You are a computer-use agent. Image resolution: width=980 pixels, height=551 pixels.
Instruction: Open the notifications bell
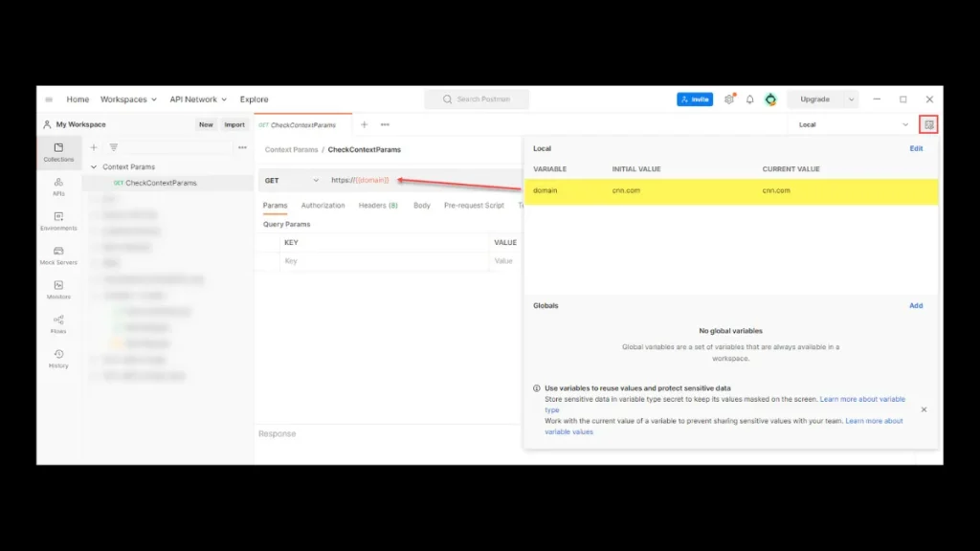coord(750,99)
